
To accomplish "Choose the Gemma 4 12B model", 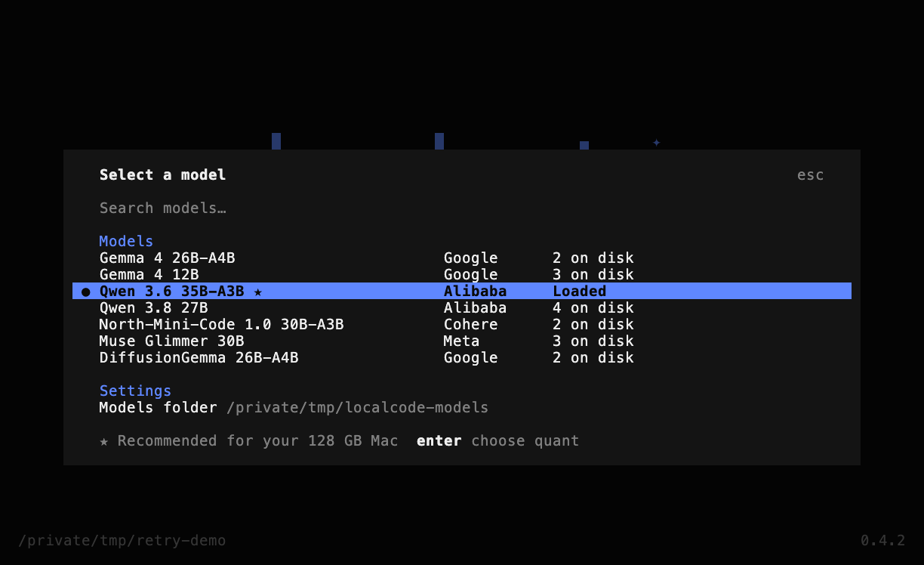I will click(462, 275).
